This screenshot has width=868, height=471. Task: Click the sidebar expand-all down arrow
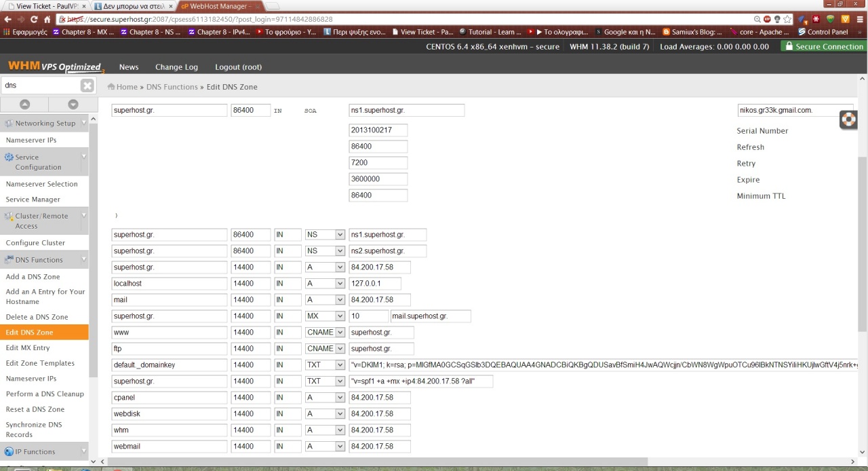point(73,105)
